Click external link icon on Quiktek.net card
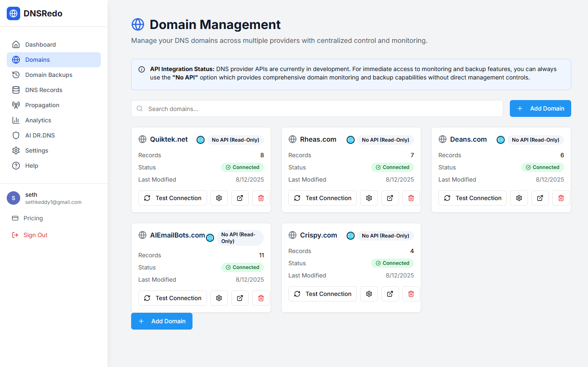 [x=240, y=198]
